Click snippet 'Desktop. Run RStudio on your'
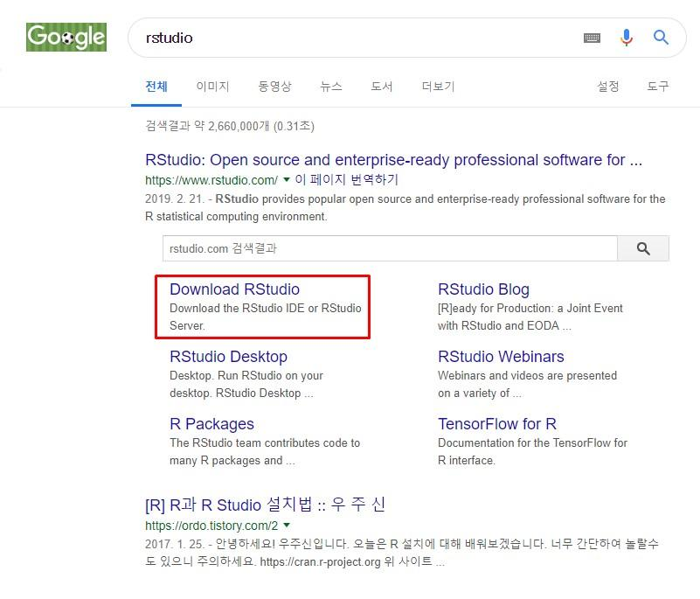Viewport: 700px width, 599px height. point(246,376)
